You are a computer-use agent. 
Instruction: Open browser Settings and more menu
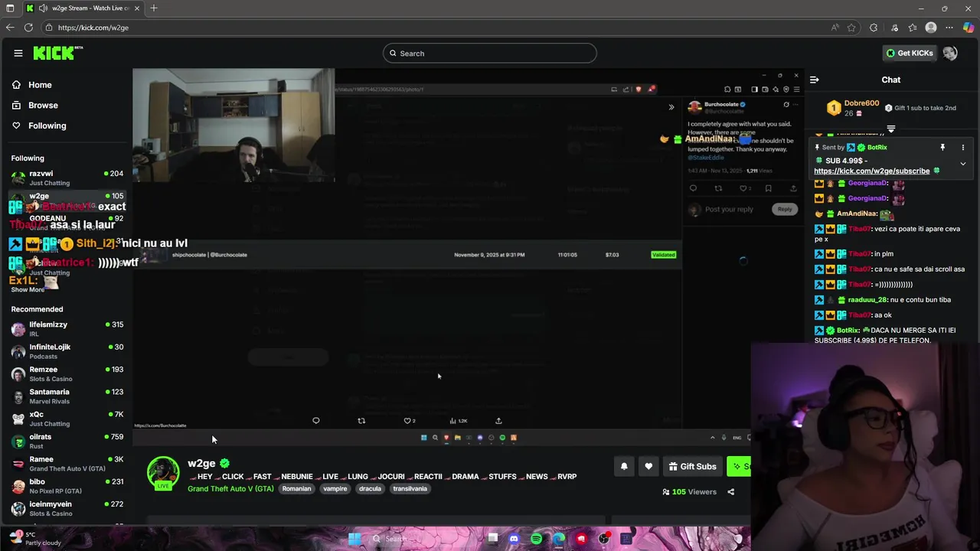pos(950,28)
